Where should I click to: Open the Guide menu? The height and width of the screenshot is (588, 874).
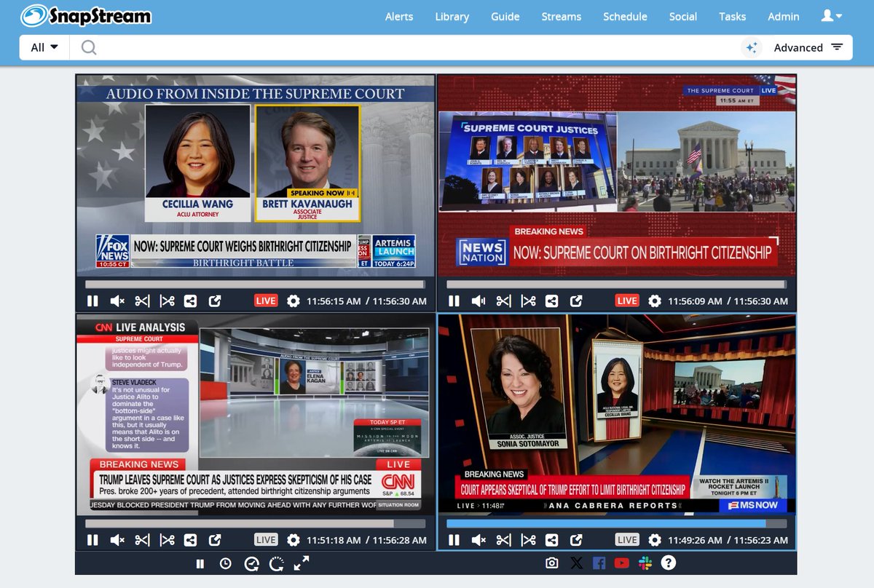[x=505, y=16]
